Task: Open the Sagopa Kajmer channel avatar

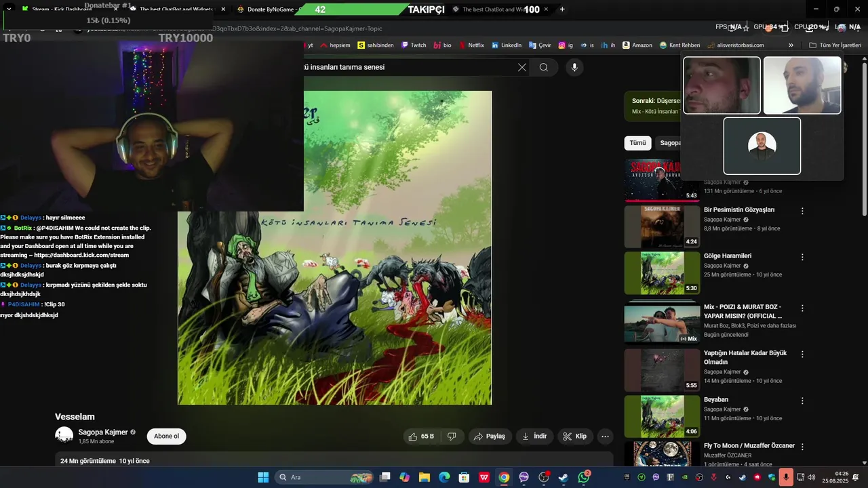Action: pyautogui.click(x=64, y=436)
